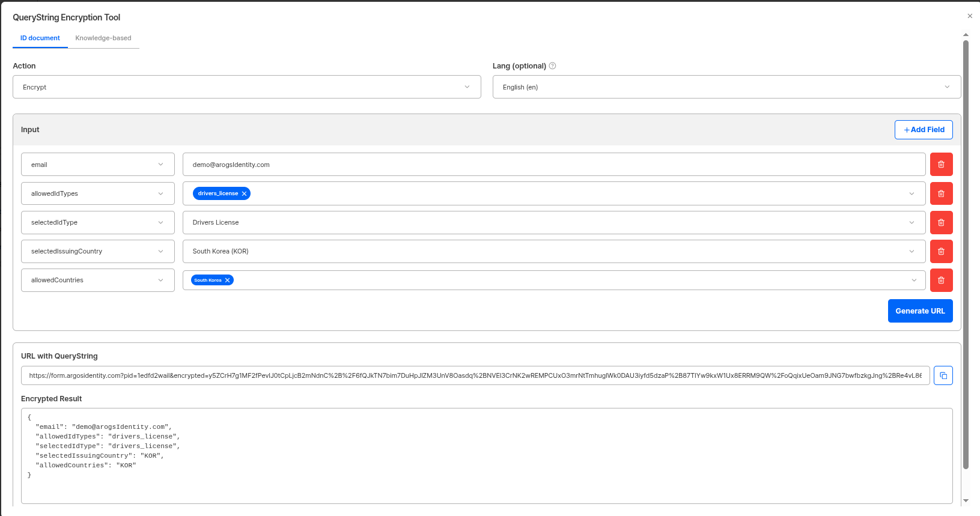980x516 pixels.
Task: Click the scrollbar down arrow
Action: (966, 500)
